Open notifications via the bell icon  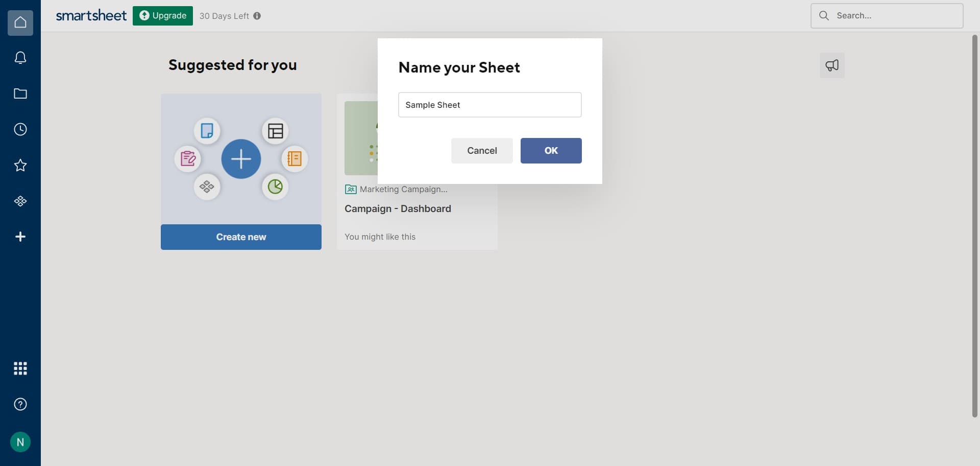[20, 58]
